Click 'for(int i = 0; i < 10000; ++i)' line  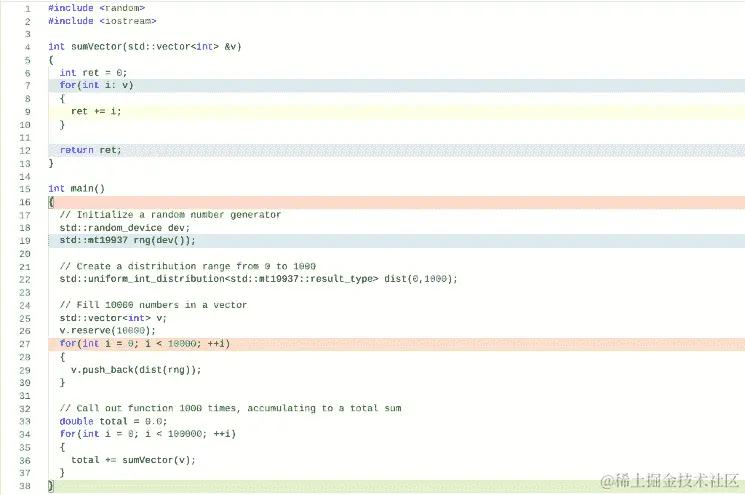(x=144, y=343)
